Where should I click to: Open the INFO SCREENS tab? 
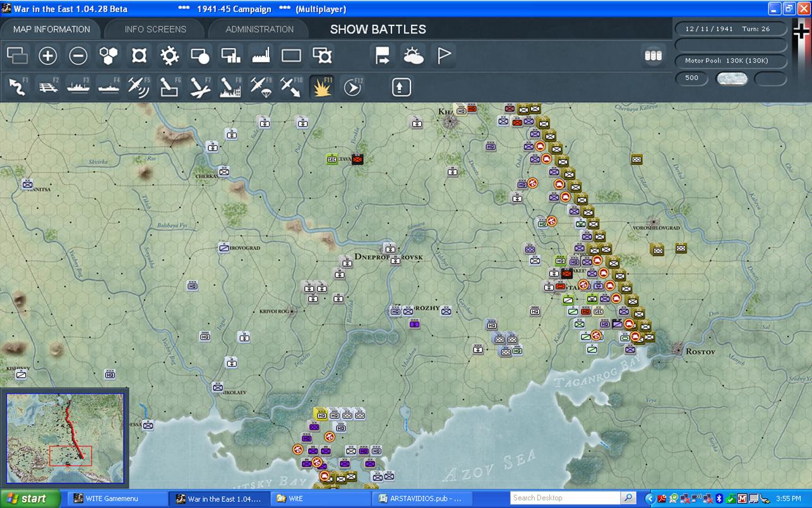(x=155, y=29)
